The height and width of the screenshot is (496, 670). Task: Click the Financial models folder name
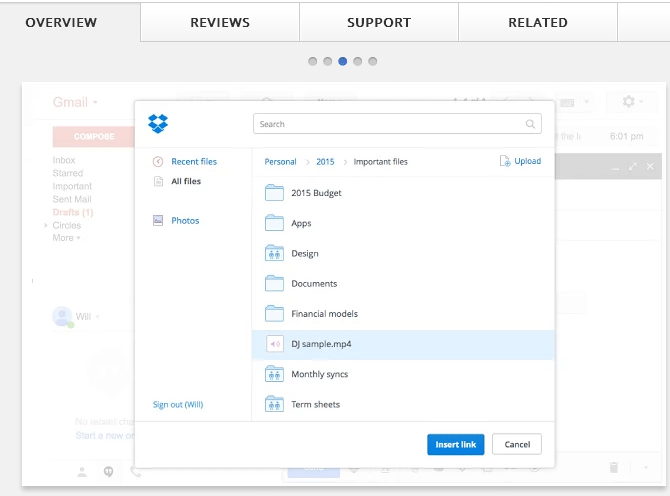tap(324, 314)
